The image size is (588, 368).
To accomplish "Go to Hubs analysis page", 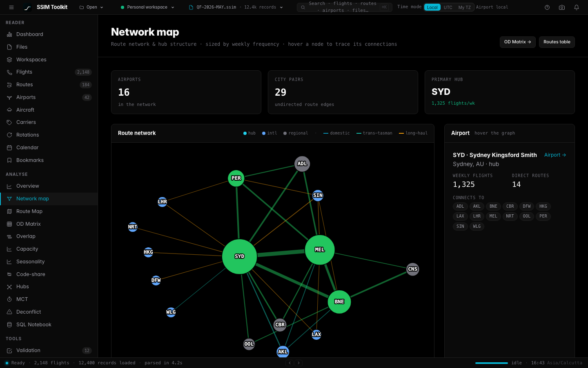I will click(x=49, y=287).
